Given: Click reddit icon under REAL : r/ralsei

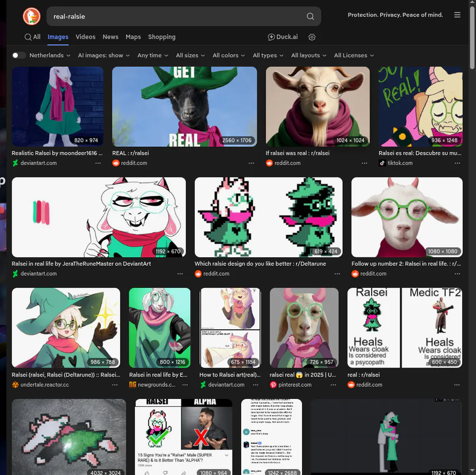Looking at the screenshot, I should (116, 163).
